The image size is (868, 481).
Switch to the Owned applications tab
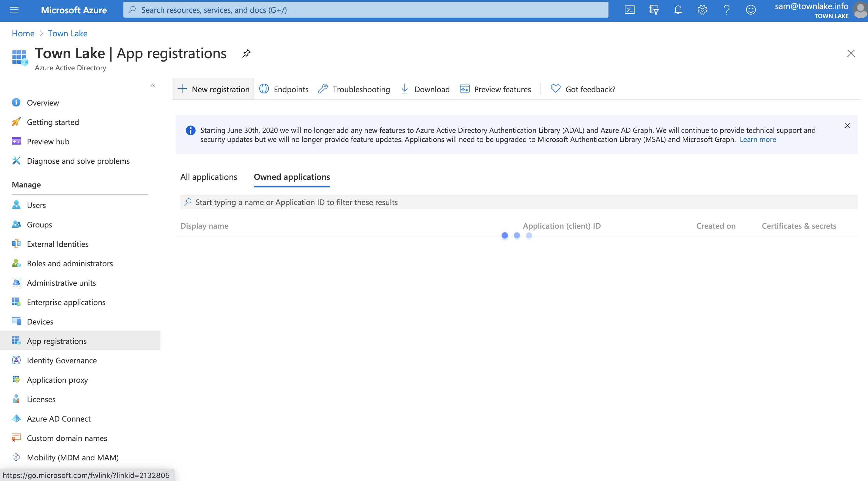pyautogui.click(x=291, y=177)
